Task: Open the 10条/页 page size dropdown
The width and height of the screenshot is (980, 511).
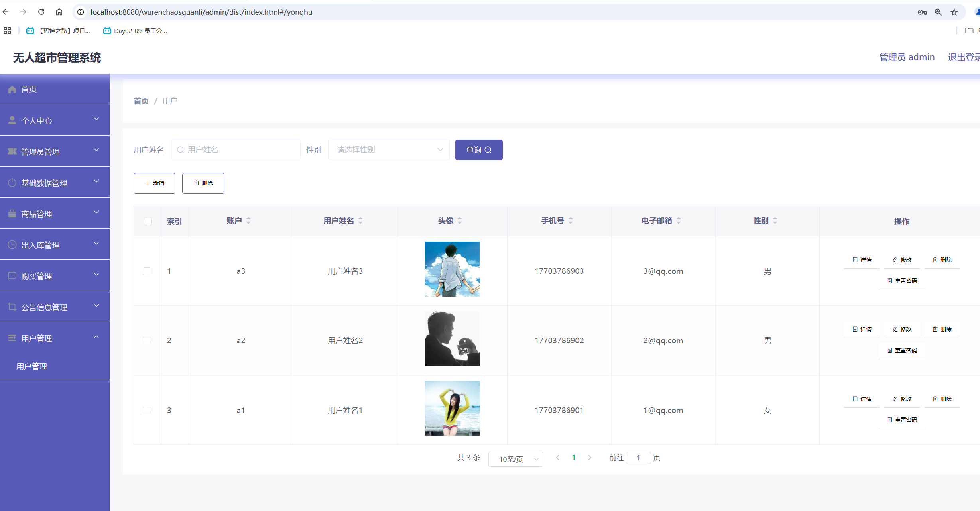Action: (515, 459)
